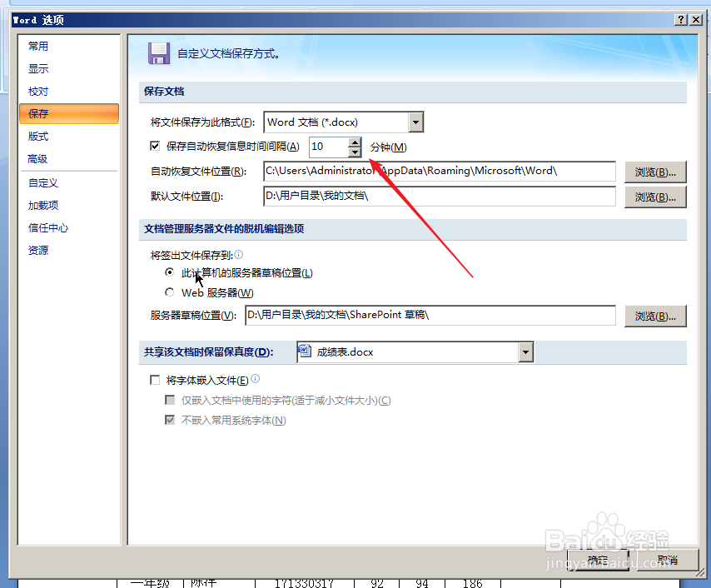
Task: Browse for the 默认文件位置 folder
Action: tap(655, 197)
